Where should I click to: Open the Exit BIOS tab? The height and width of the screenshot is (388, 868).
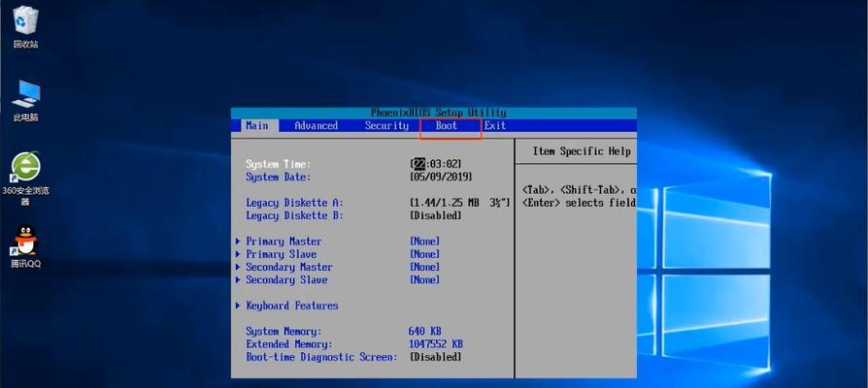[x=495, y=125]
